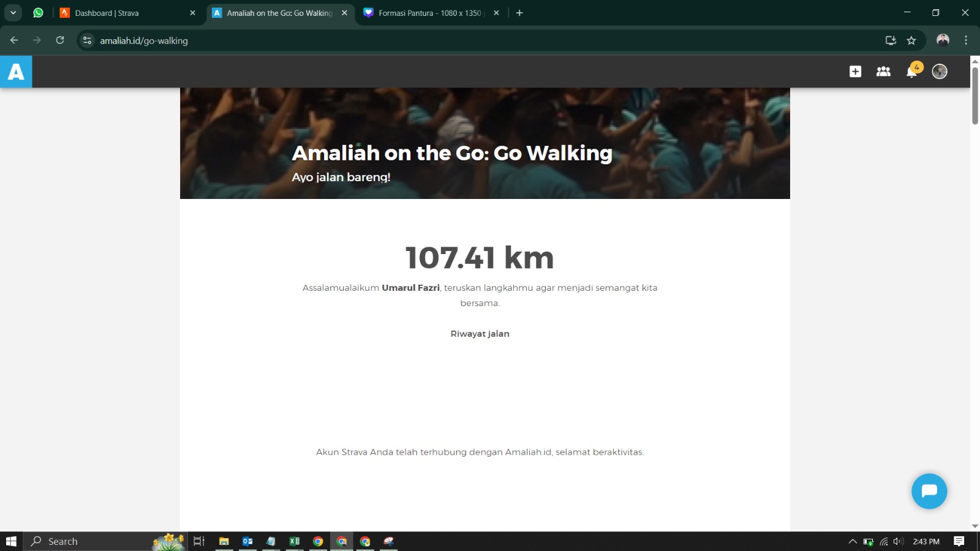
Task: Show hidden system tray icons
Action: click(x=852, y=541)
